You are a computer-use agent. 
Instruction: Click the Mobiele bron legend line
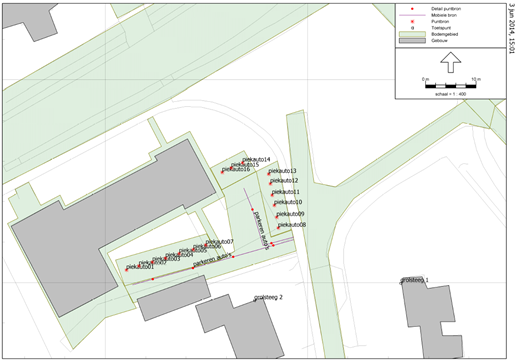coord(412,15)
